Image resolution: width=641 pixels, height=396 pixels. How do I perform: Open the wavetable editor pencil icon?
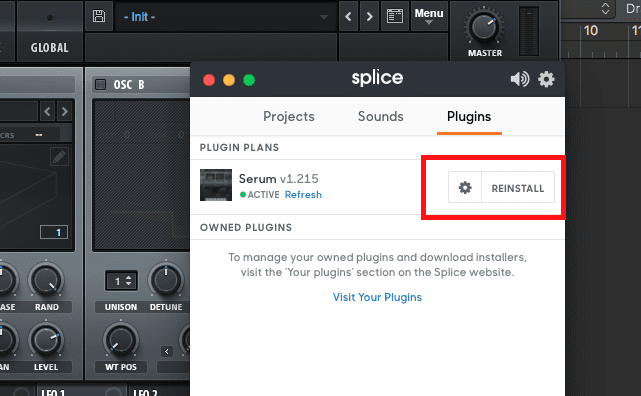[59, 157]
